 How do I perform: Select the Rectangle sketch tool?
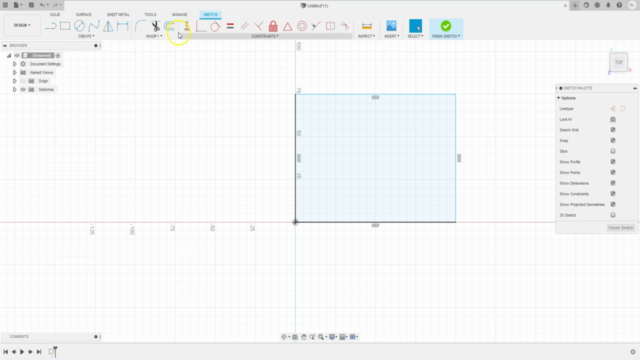point(65,26)
